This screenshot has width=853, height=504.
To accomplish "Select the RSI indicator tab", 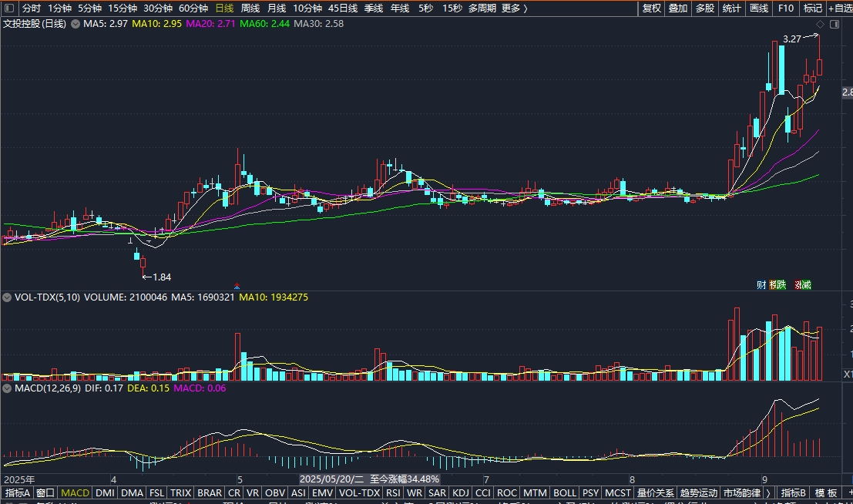I will pyautogui.click(x=393, y=492).
